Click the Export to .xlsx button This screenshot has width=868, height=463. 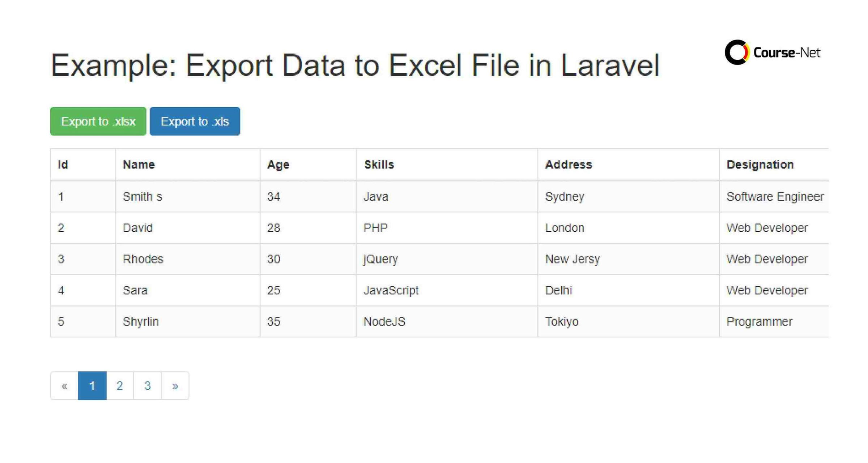pos(98,121)
